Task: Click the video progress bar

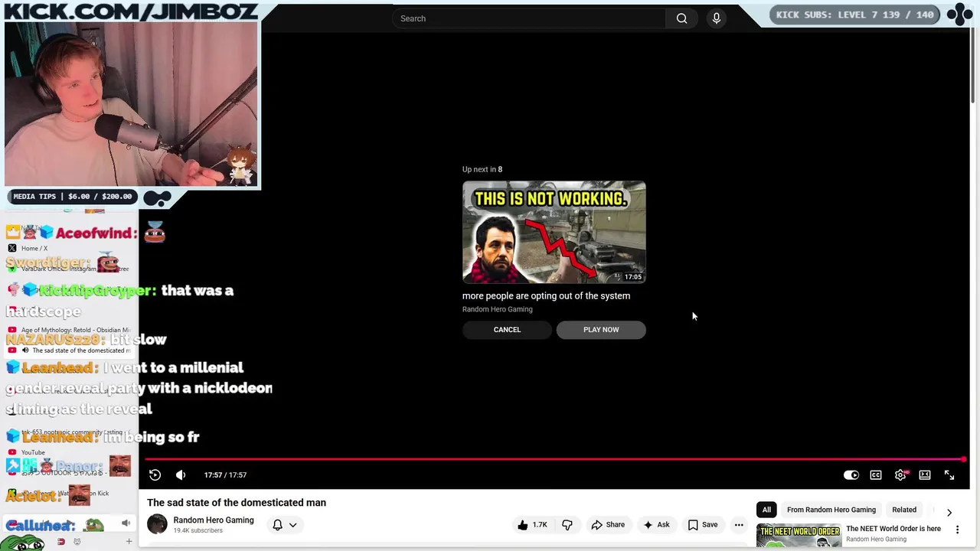Action: [x=555, y=460]
